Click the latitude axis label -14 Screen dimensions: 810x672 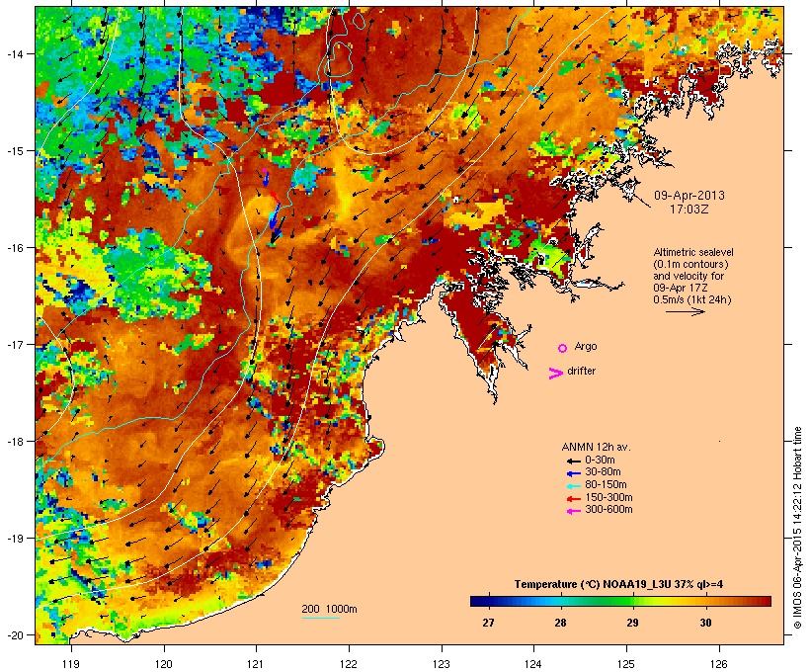(x=14, y=53)
